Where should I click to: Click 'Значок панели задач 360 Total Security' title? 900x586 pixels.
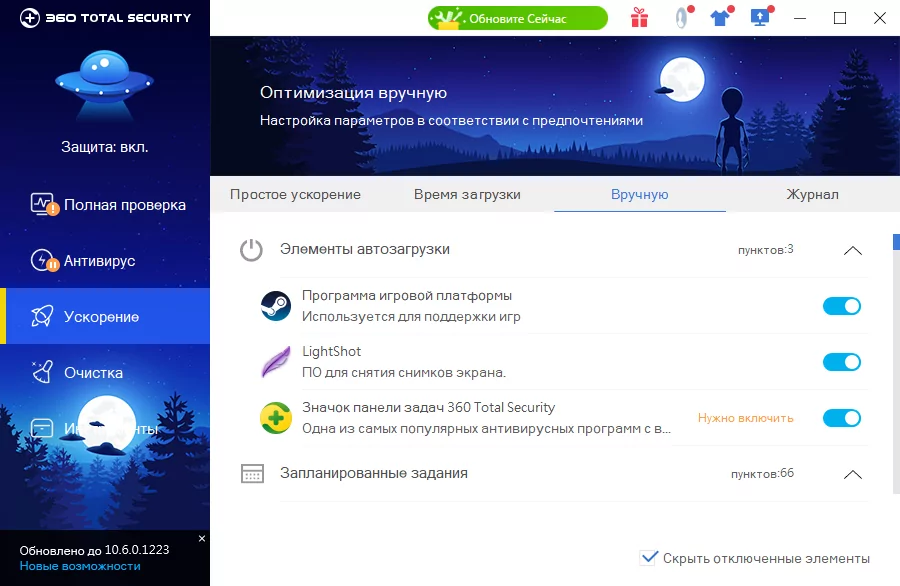click(428, 408)
